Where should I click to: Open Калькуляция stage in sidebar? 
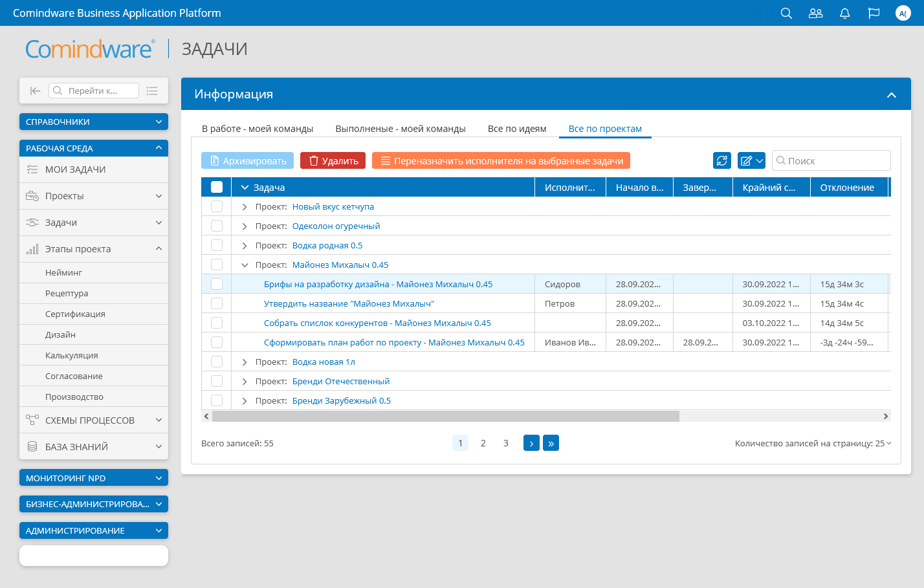[94, 355]
